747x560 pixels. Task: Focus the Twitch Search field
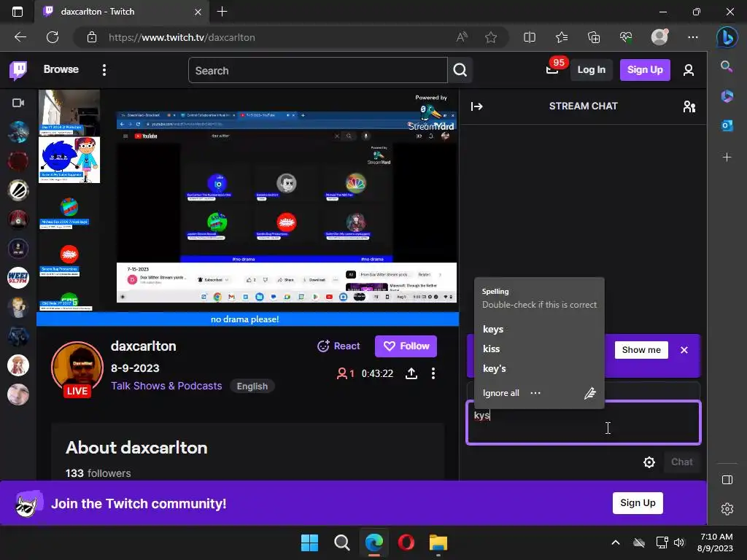coord(318,71)
